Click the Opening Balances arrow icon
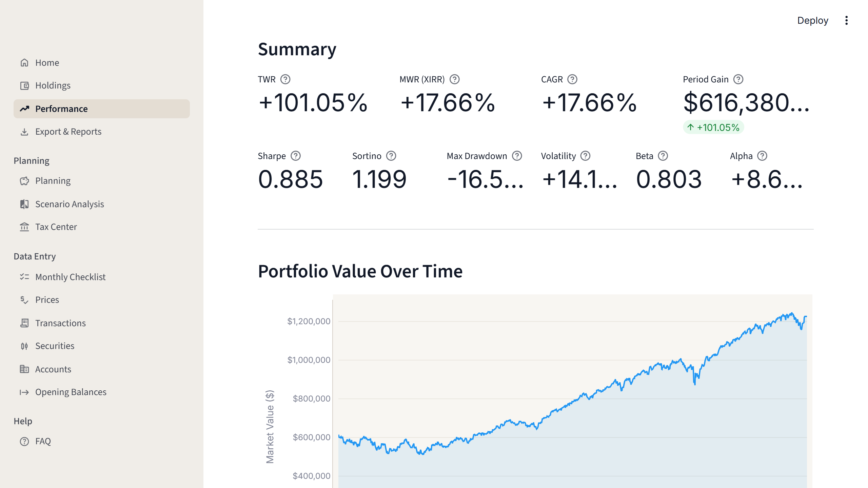This screenshot has height=488, width=868. click(x=24, y=392)
